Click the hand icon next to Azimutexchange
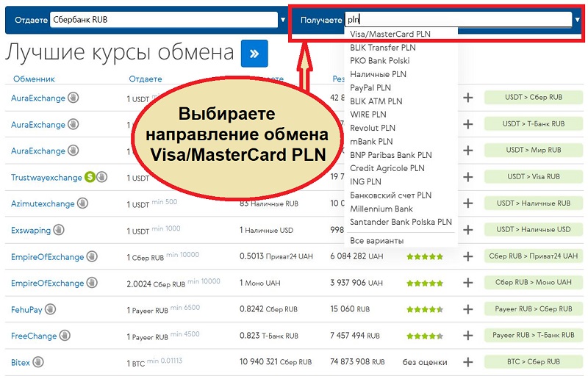 tap(82, 203)
